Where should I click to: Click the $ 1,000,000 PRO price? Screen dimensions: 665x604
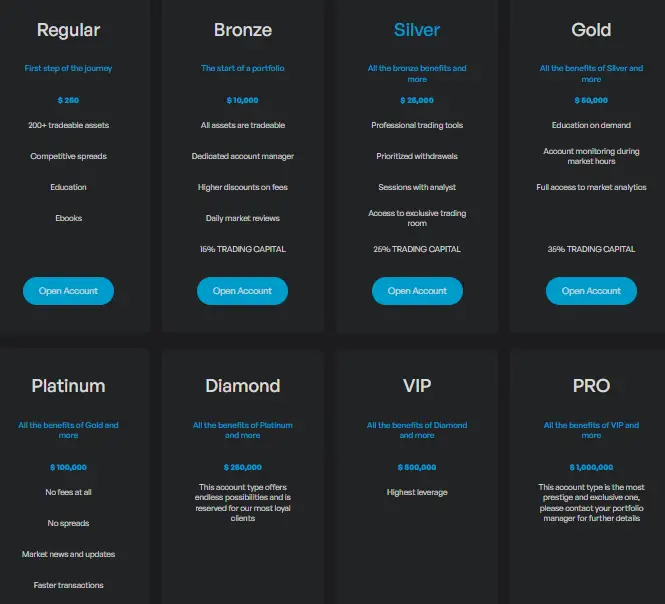(x=591, y=467)
